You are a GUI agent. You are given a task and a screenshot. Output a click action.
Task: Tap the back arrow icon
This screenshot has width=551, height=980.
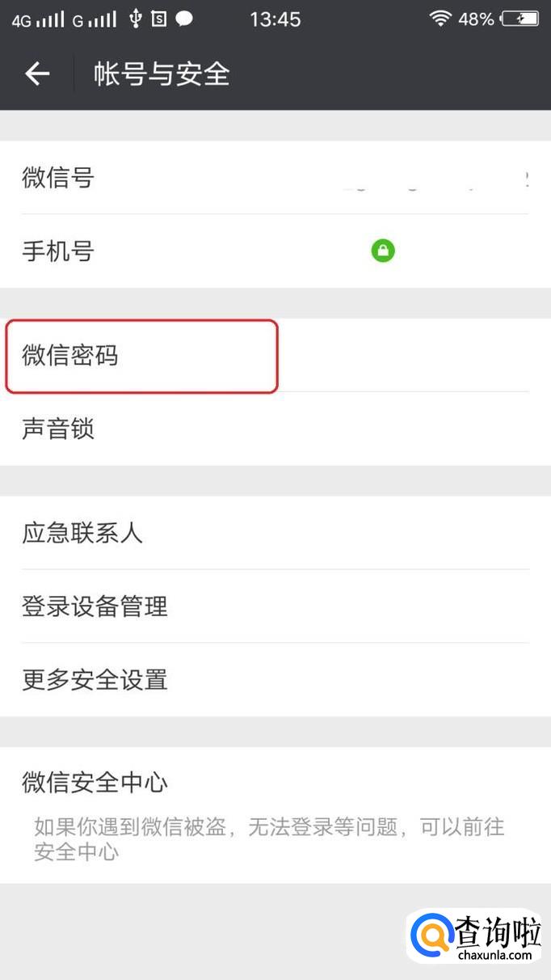(x=37, y=74)
